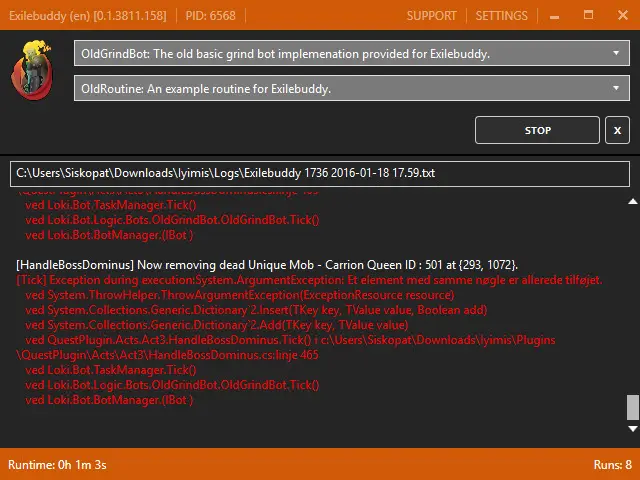Click the log scrollbar down arrow
Image resolution: width=640 pixels, height=480 pixels.
pos(633,429)
